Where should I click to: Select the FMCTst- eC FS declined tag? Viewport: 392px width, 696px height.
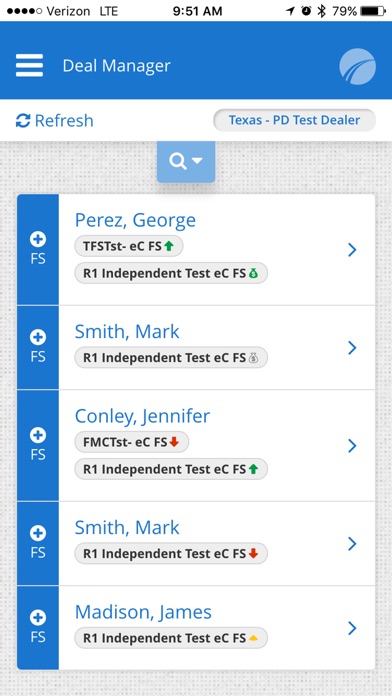pyautogui.click(x=131, y=442)
